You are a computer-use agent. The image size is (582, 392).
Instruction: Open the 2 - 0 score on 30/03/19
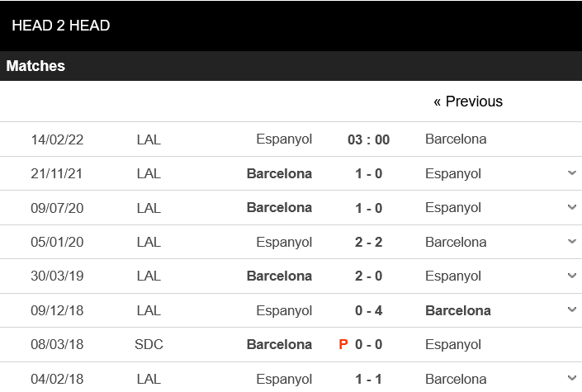tap(368, 276)
